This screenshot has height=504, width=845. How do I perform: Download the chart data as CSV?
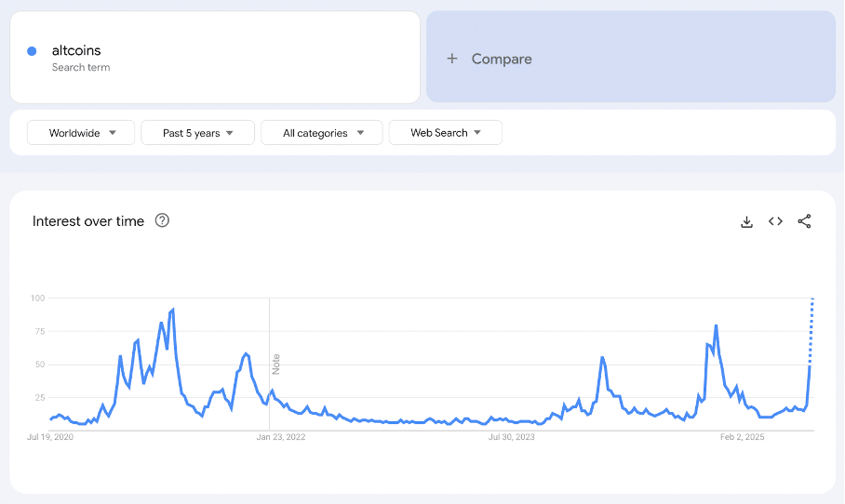(x=746, y=221)
